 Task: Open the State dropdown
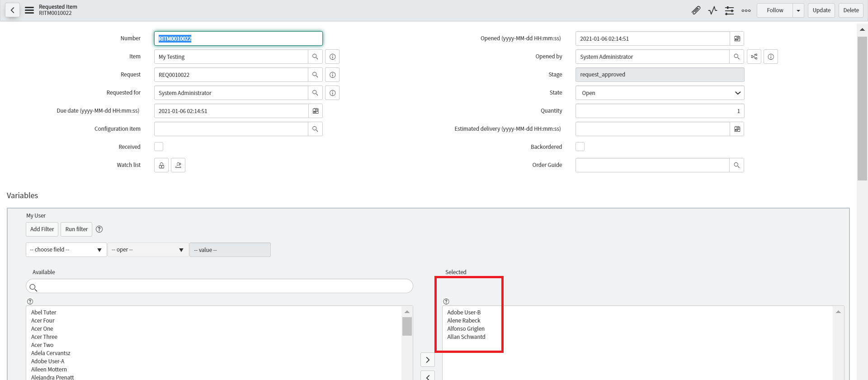pyautogui.click(x=660, y=93)
